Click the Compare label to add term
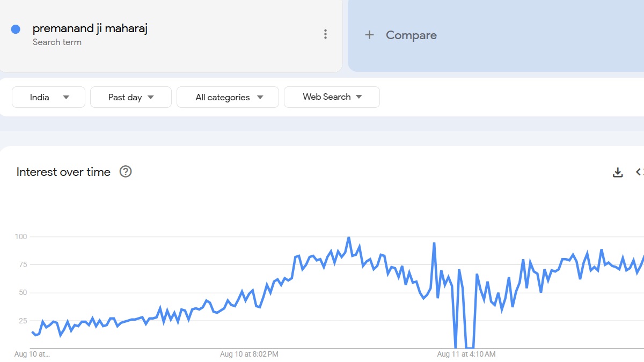The height and width of the screenshot is (362, 644). tap(411, 35)
